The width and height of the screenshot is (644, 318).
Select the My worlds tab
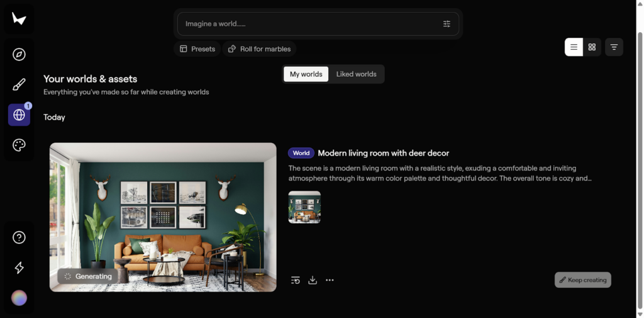[x=306, y=74]
